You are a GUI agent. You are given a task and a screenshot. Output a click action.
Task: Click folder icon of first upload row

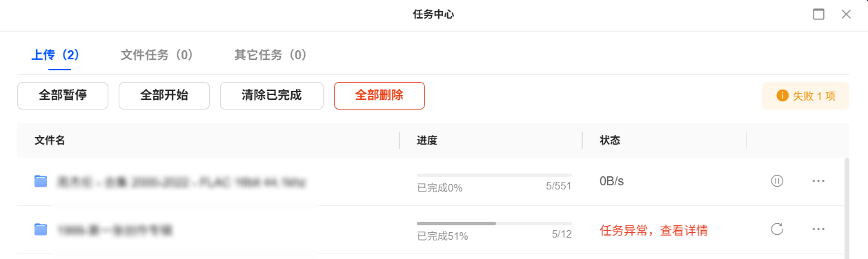pyautogui.click(x=41, y=181)
